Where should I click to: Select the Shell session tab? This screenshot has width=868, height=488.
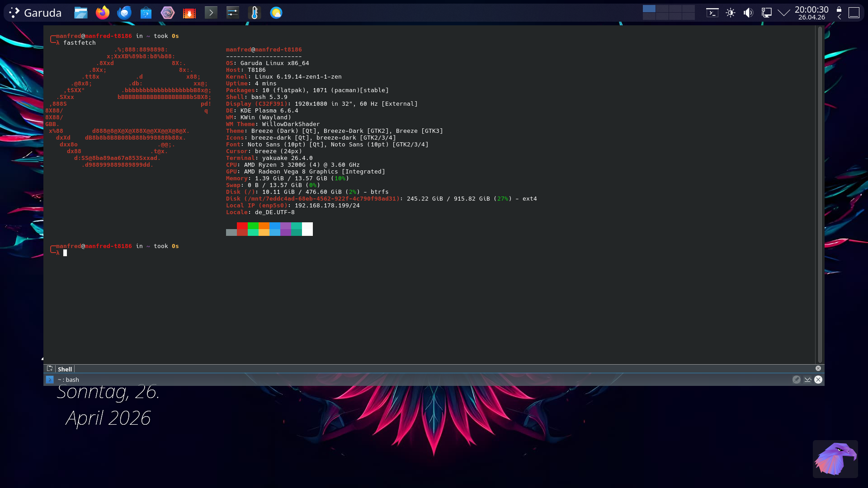(65, 369)
